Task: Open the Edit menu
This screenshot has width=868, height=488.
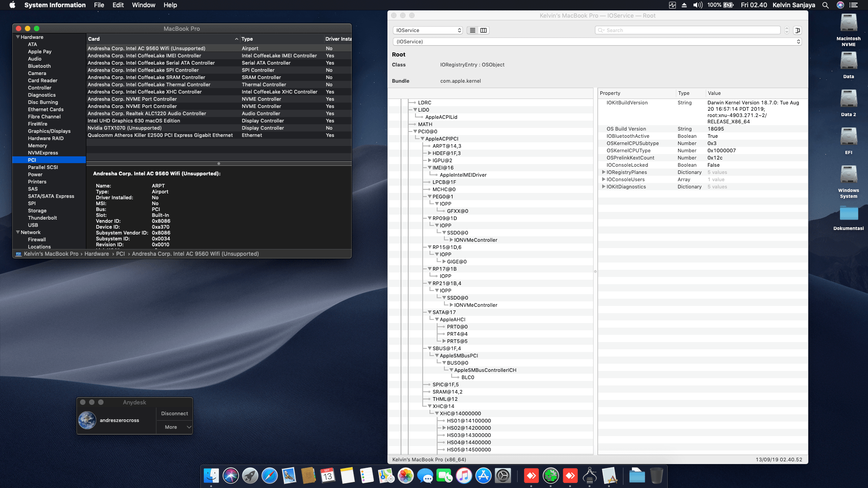Action: [x=118, y=5]
